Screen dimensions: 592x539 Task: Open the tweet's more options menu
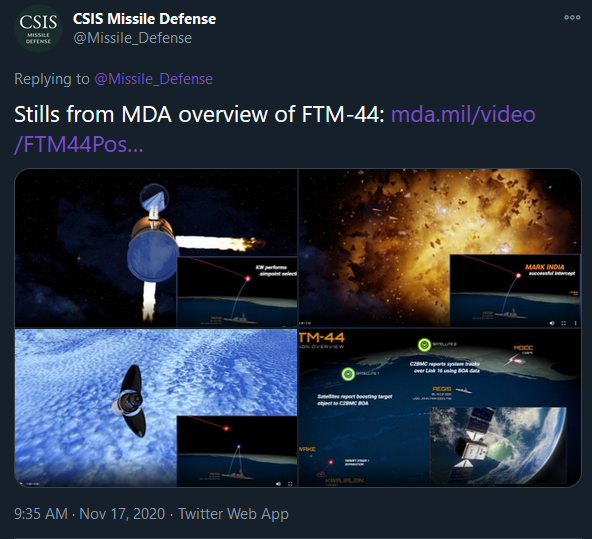click(x=572, y=17)
